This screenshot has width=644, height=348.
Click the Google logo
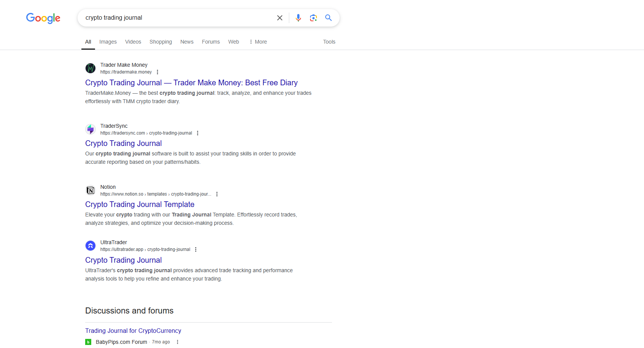43,18
